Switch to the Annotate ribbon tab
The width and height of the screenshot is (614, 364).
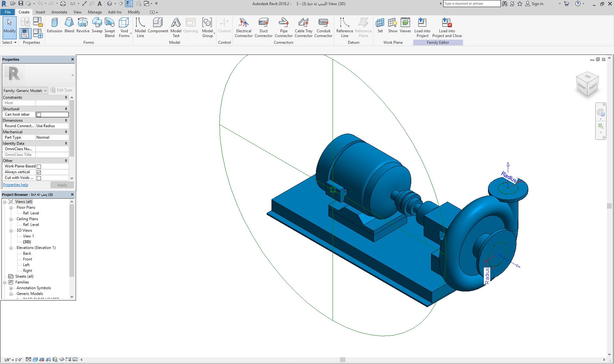tap(59, 12)
